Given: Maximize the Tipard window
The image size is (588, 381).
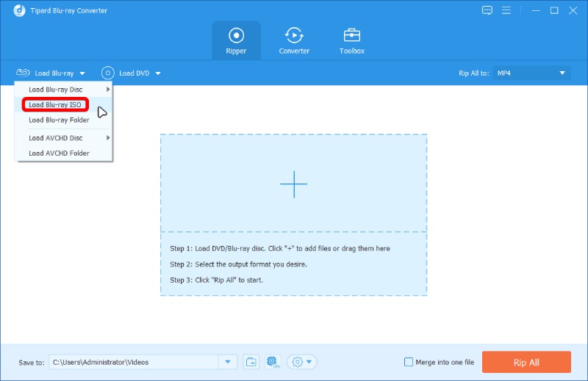Looking at the screenshot, I should point(554,10).
